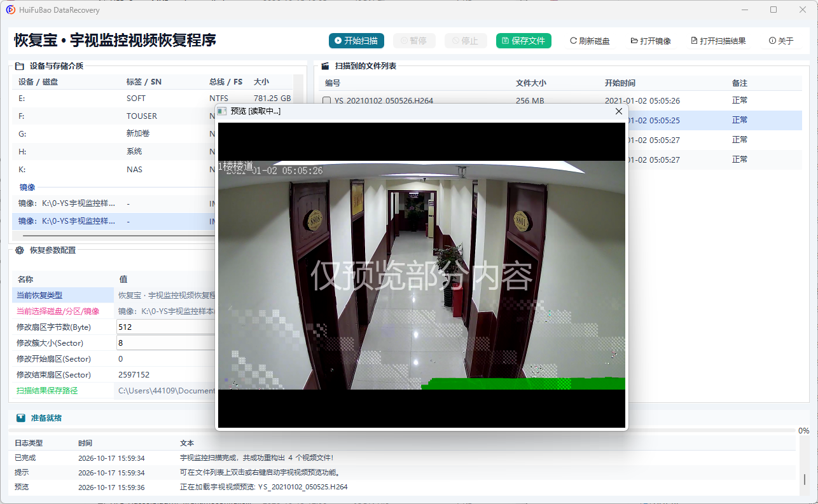Edit the 修改扇区字节数 field showing 512
The width and height of the screenshot is (818, 504).
(167, 327)
